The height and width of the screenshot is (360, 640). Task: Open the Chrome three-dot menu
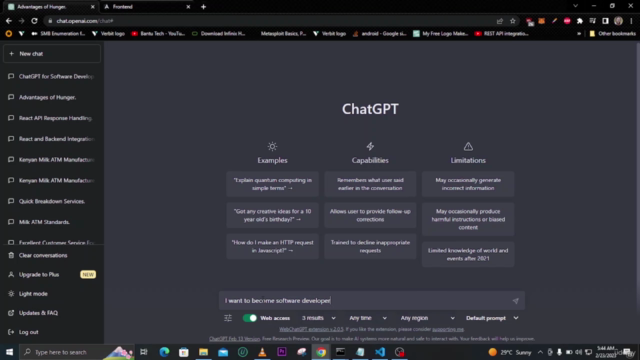[x=631, y=21]
